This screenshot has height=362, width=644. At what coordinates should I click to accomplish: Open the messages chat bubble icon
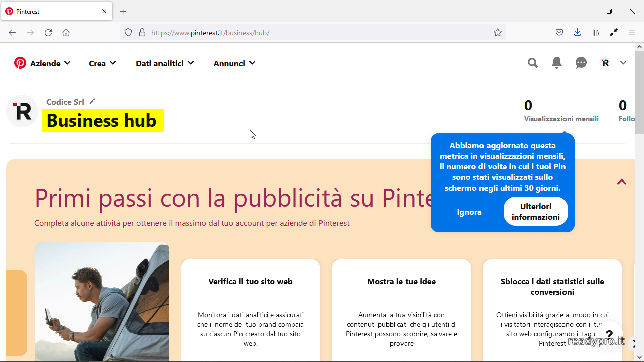[581, 63]
